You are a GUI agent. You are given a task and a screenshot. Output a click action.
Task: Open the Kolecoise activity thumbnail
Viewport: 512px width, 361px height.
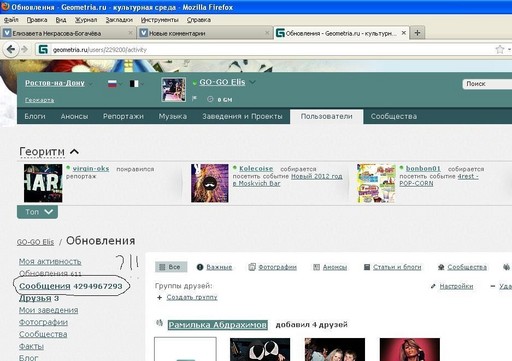(x=210, y=183)
